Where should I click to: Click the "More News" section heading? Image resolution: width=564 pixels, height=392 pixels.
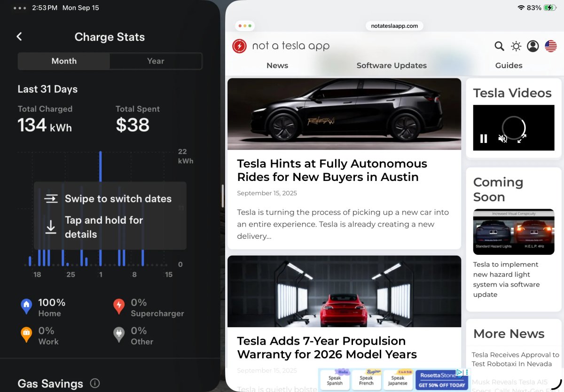(509, 334)
